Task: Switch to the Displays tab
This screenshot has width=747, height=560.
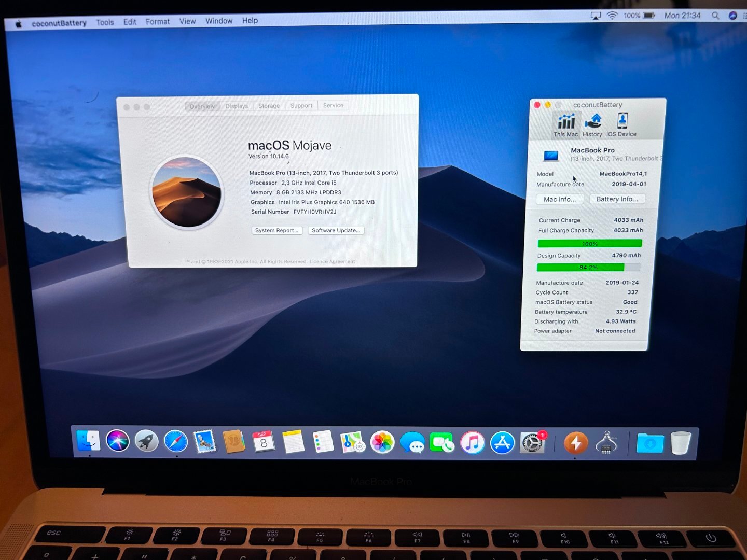Action: (x=237, y=106)
